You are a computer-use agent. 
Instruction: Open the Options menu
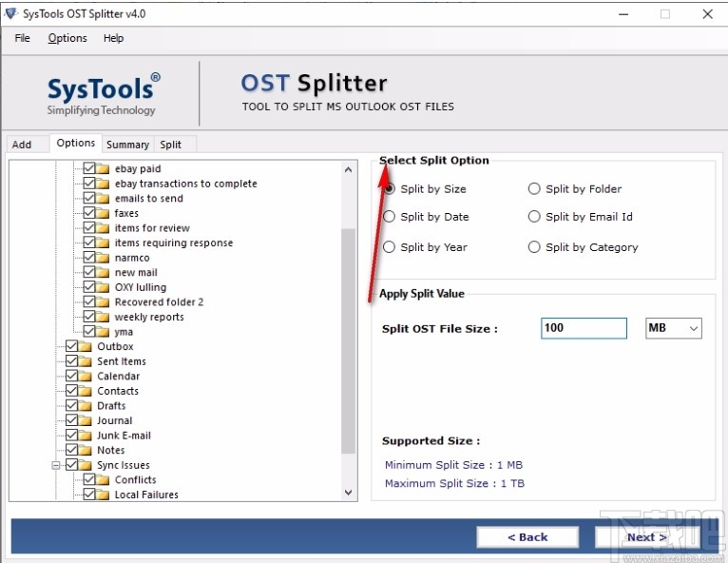click(67, 38)
